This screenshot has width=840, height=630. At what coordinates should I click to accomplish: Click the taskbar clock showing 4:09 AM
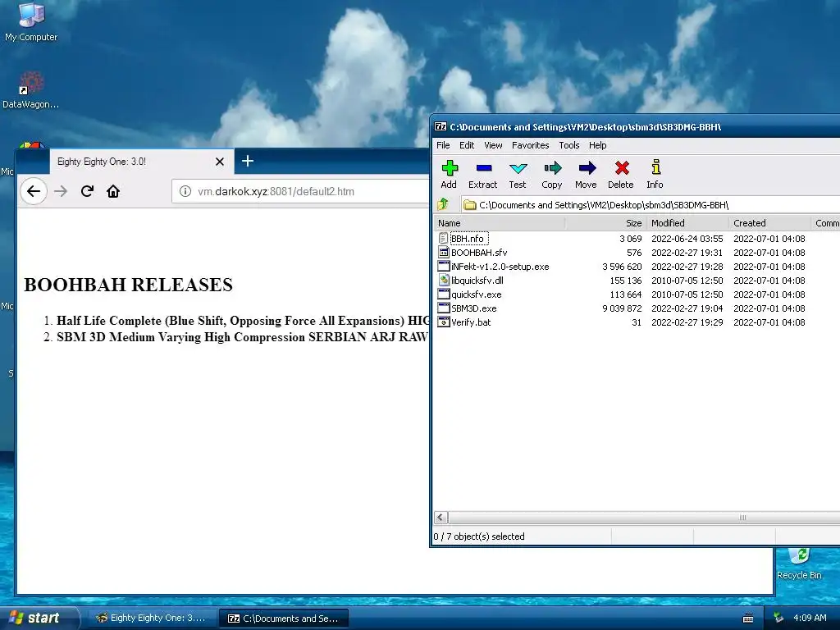coord(810,618)
